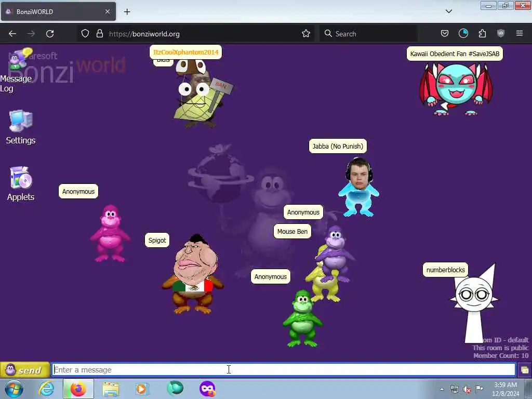The height and width of the screenshot is (399, 532).
Task: Reload the BonziWORLD page
Action: tap(50, 34)
